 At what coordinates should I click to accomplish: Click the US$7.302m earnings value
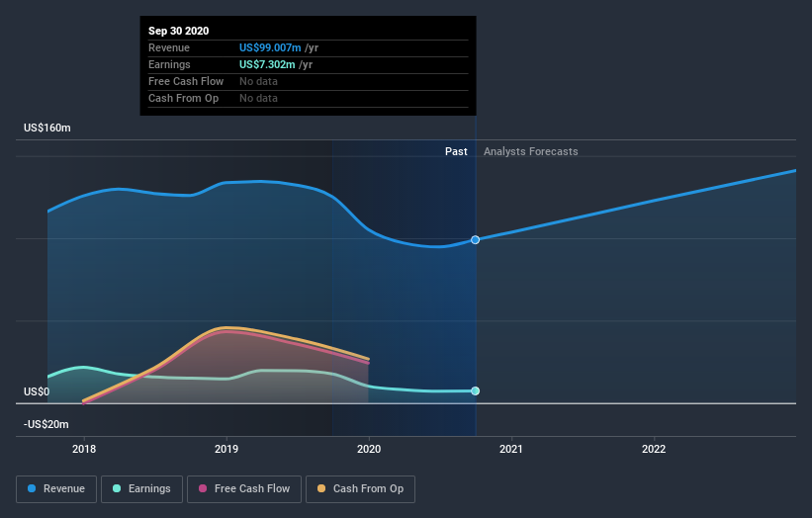[x=267, y=64]
